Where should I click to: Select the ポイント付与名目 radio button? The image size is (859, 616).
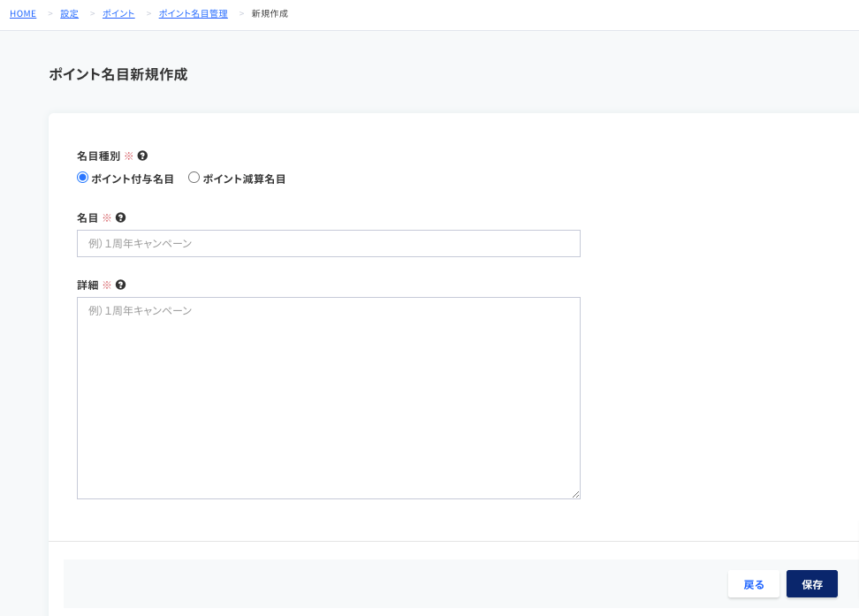83,178
